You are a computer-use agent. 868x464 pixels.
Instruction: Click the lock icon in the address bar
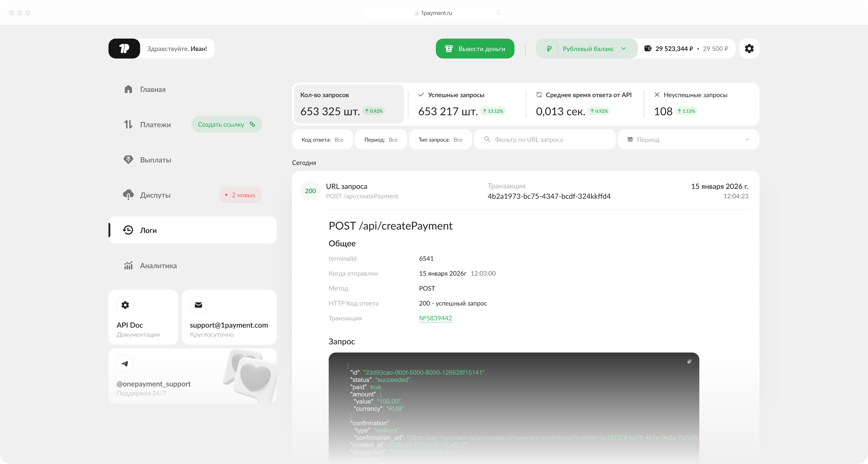coord(417,13)
